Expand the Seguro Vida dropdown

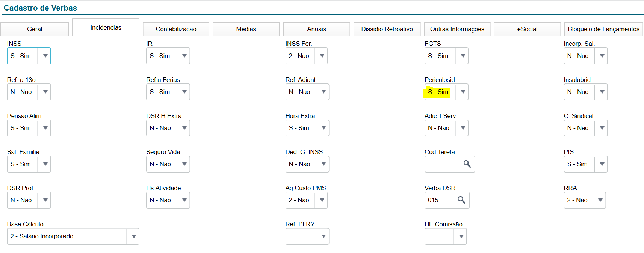click(184, 164)
